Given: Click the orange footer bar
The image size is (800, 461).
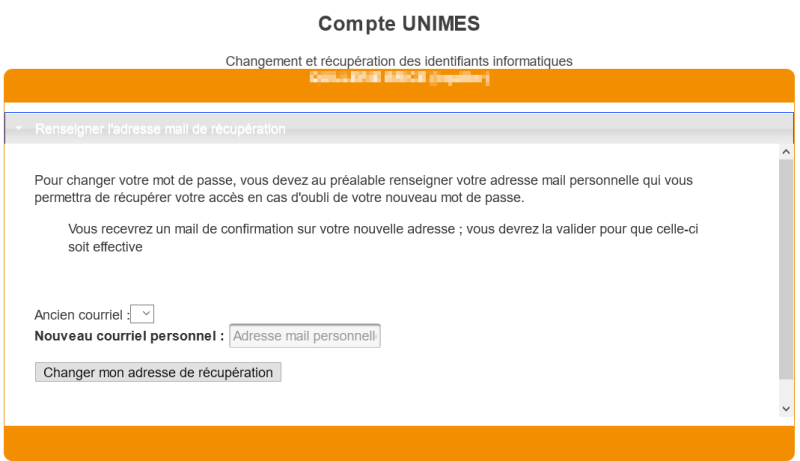Looking at the screenshot, I should click(399, 443).
